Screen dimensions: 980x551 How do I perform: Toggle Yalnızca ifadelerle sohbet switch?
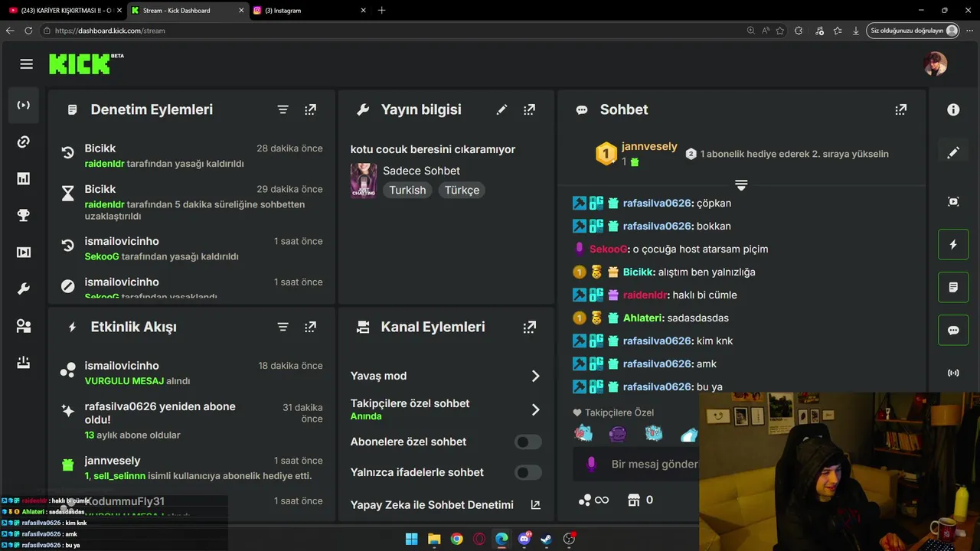click(528, 472)
